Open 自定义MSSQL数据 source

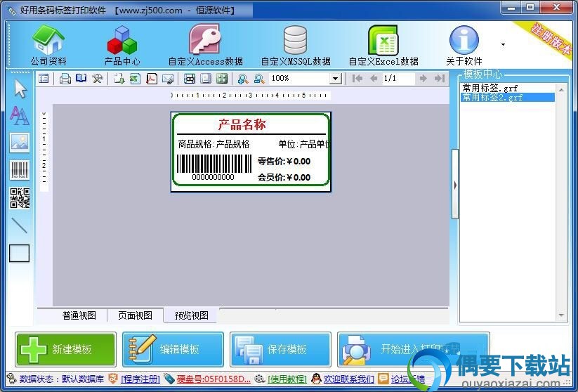pos(296,45)
